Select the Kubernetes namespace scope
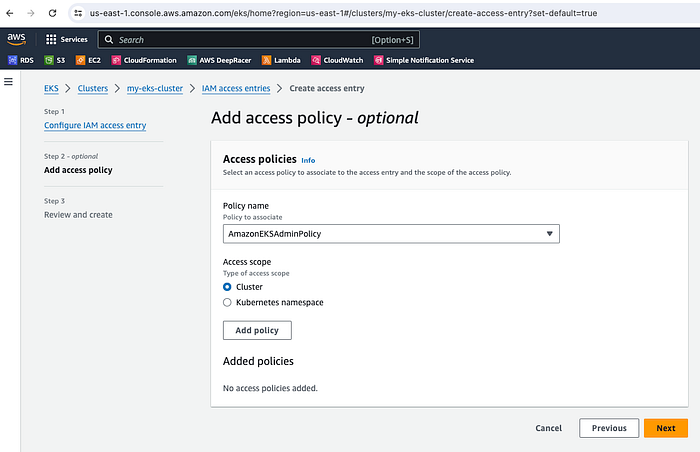 click(x=227, y=302)
